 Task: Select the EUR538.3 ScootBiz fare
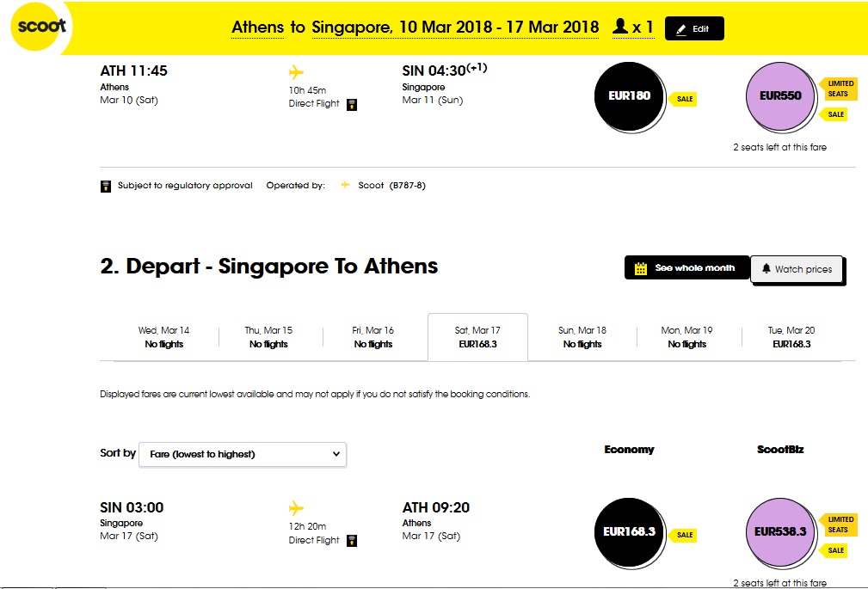tap(780, 532)
